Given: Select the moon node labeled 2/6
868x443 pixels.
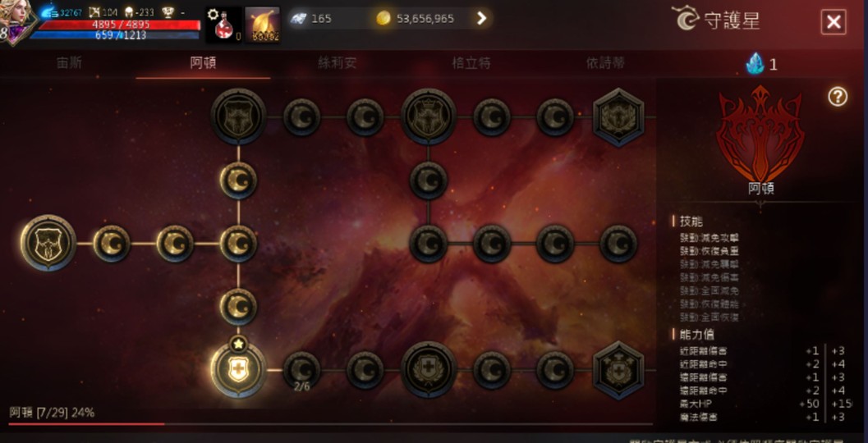Looking at the screenshot, I should click(301, 370).
